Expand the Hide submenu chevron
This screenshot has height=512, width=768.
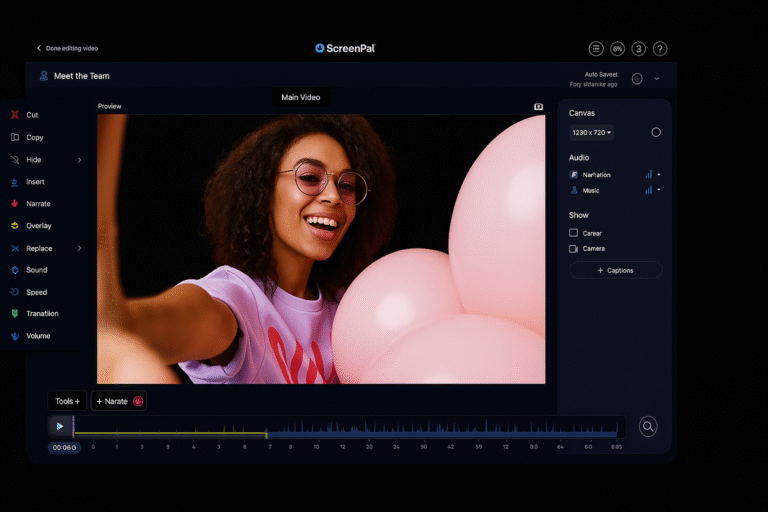click(x=79, y=160)
